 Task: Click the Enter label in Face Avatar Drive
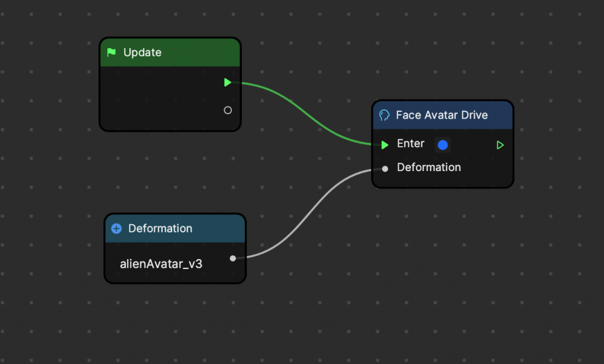tap(411, 144)
